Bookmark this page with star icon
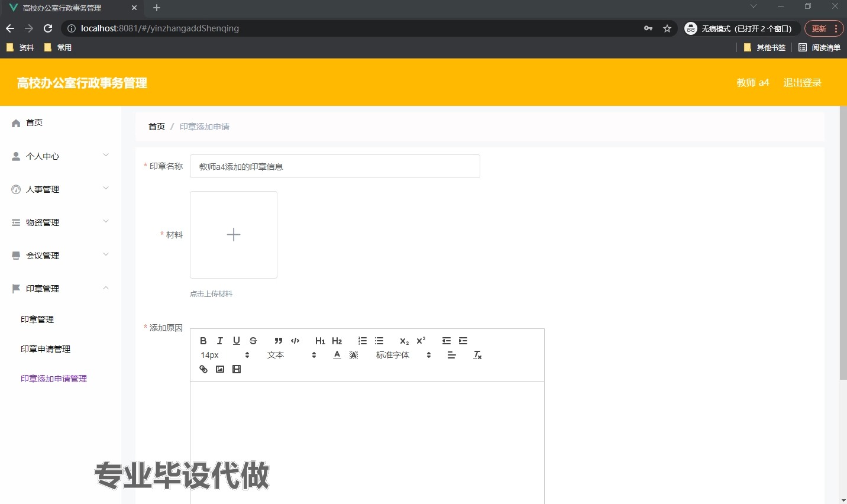Viewport: 847px width, 504px height. tap(667, 28)
